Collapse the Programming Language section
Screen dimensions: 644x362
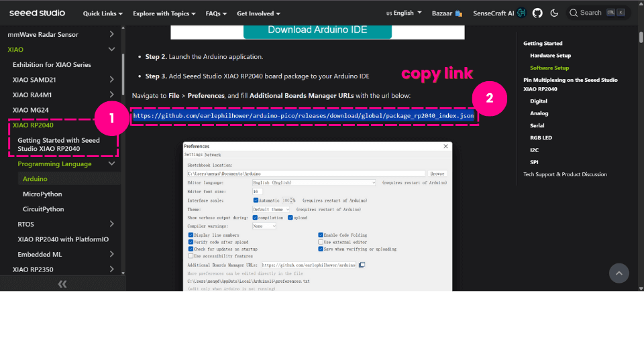111,164
